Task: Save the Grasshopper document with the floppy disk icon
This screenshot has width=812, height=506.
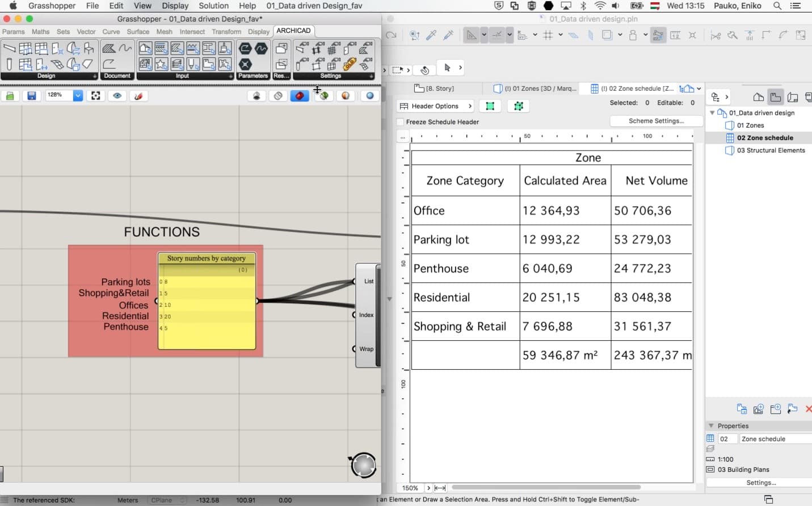Action: click(x=32, y=96)
